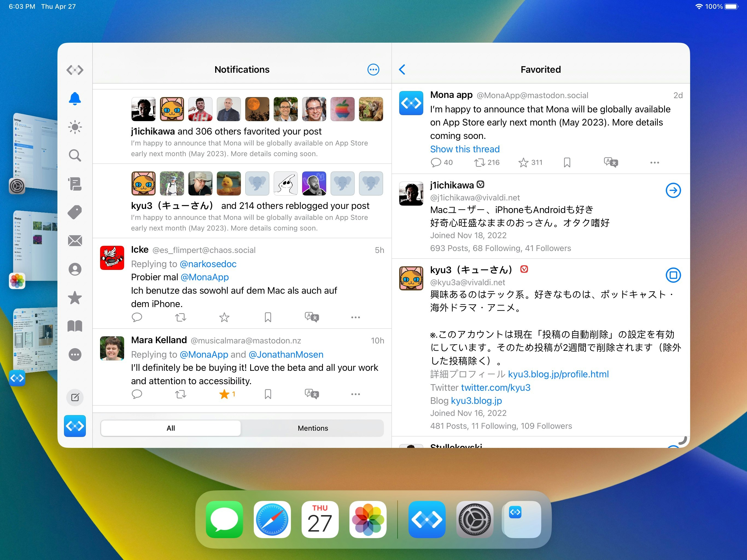Open Mona app avatar in Favorited post

[411, 103]
